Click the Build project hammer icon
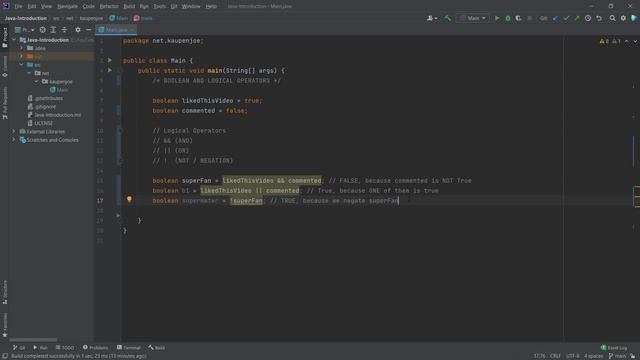This screenshot has height=360, width=640. (448, 18)
